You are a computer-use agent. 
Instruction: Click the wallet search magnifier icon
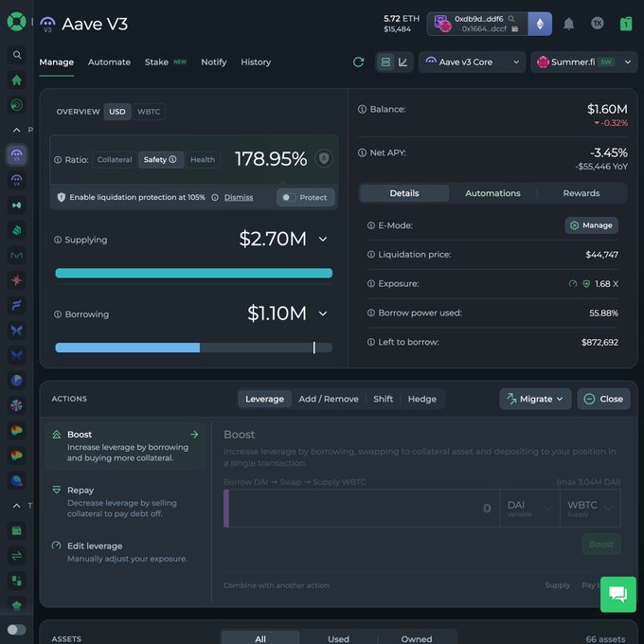point(511,19)
